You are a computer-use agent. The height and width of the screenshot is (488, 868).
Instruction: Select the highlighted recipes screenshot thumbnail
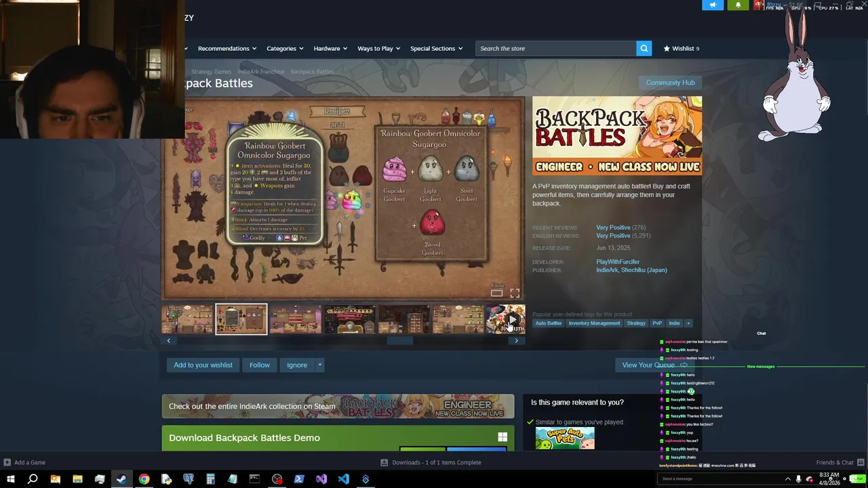(x=241, y=319)
